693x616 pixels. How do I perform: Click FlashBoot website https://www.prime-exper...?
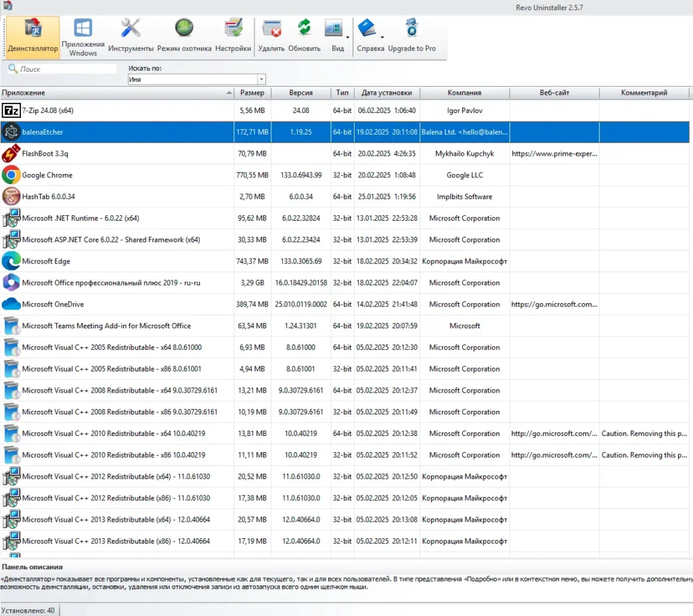554,154
